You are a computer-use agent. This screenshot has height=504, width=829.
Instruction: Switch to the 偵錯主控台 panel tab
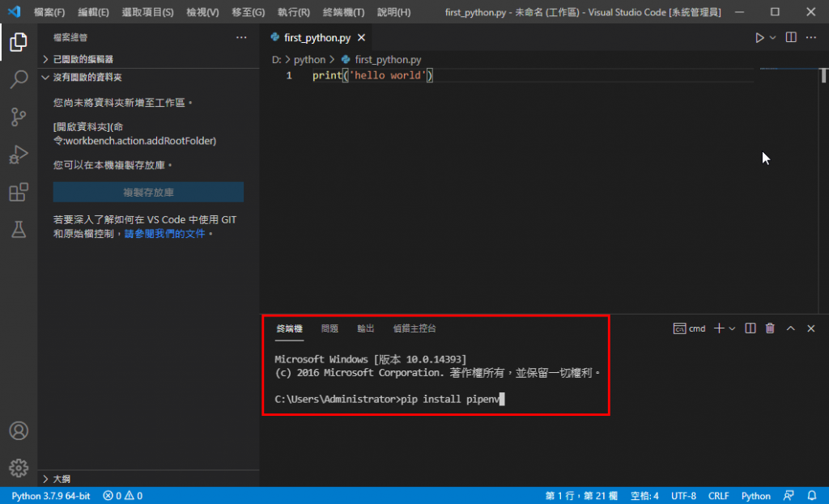click(x=414, y=328)
